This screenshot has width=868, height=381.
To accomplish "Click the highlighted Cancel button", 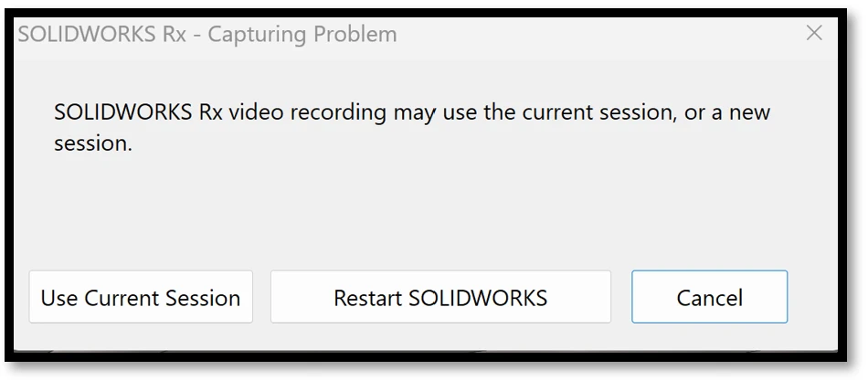I will click(709, 297).
